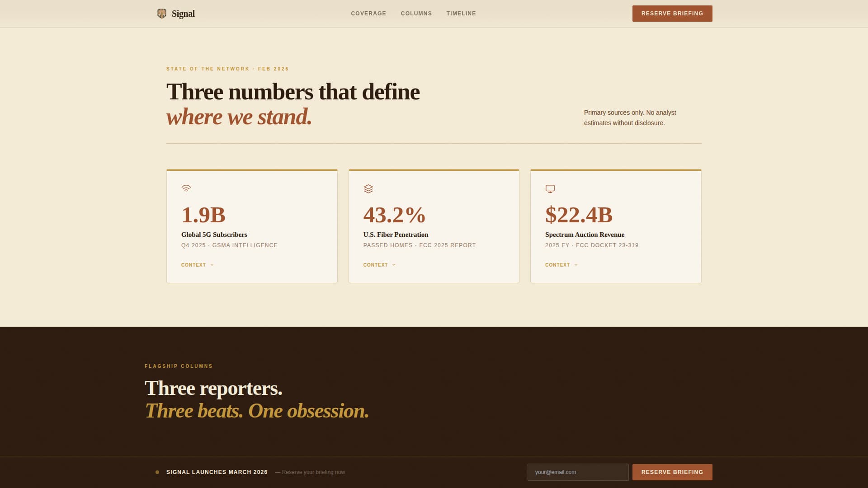This screenshot has width=868, height=488.
Task: Open the Timeline nav item
Action: [x=461, y=14]
